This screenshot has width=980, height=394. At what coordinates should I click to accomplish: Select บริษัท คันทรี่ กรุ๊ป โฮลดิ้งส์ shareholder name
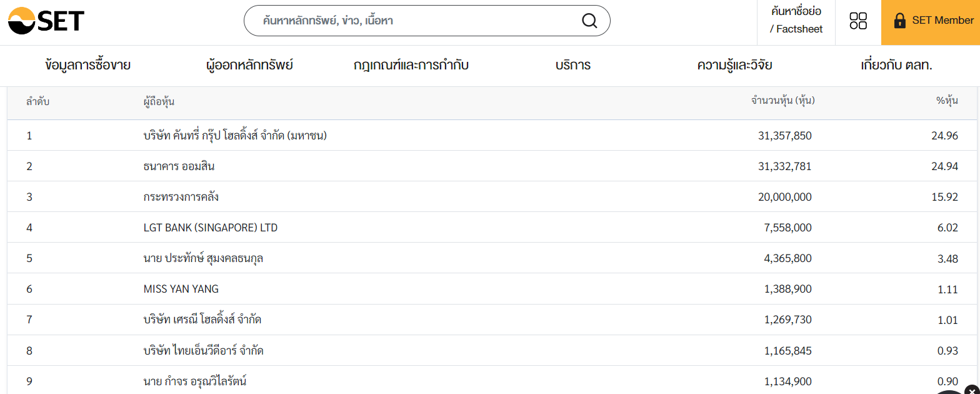235,135
